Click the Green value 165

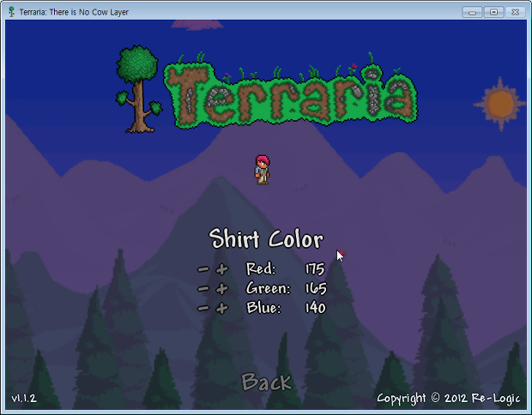tap(316, 289)
